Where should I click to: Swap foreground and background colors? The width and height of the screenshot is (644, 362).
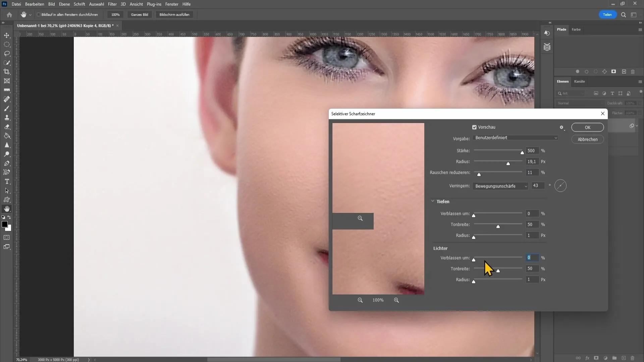click(x=9, y=217)
